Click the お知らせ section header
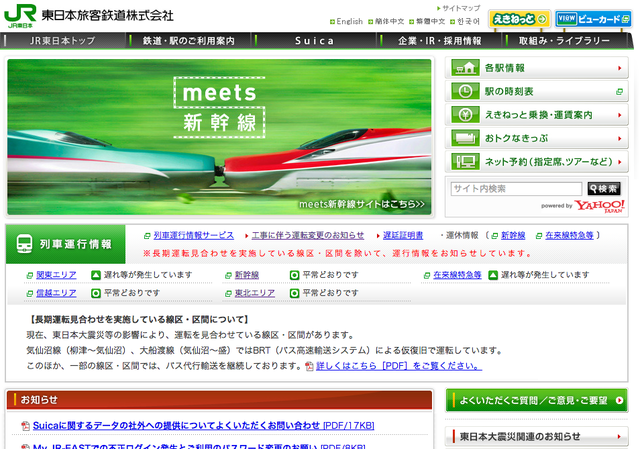Screen dimensions: 640x449 (x=219, y=400)
